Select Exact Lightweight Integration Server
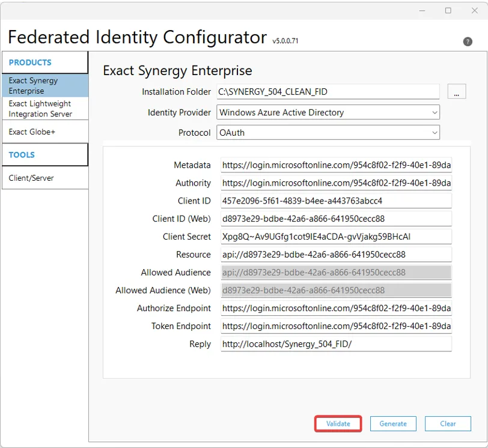488x448 pixels. [45, 109]
